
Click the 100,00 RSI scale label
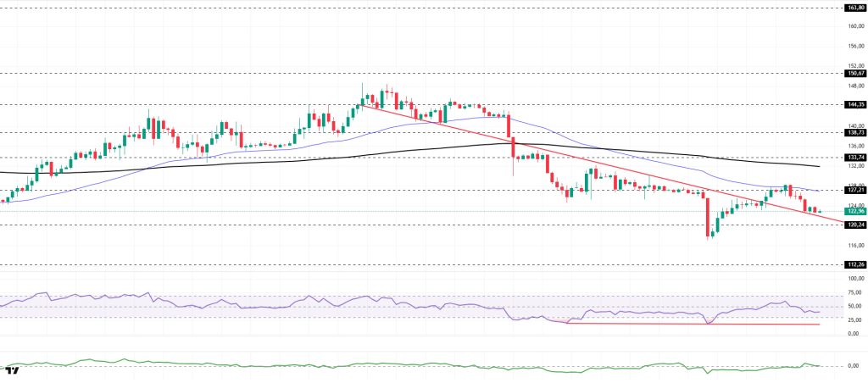coord(854,279)
